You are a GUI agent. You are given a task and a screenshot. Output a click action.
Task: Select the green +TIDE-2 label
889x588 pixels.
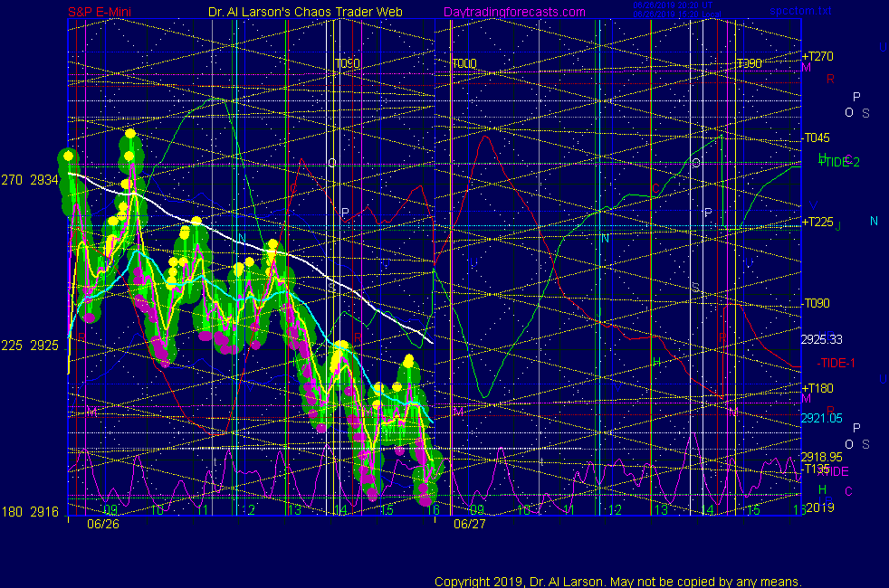pos(839,162)
